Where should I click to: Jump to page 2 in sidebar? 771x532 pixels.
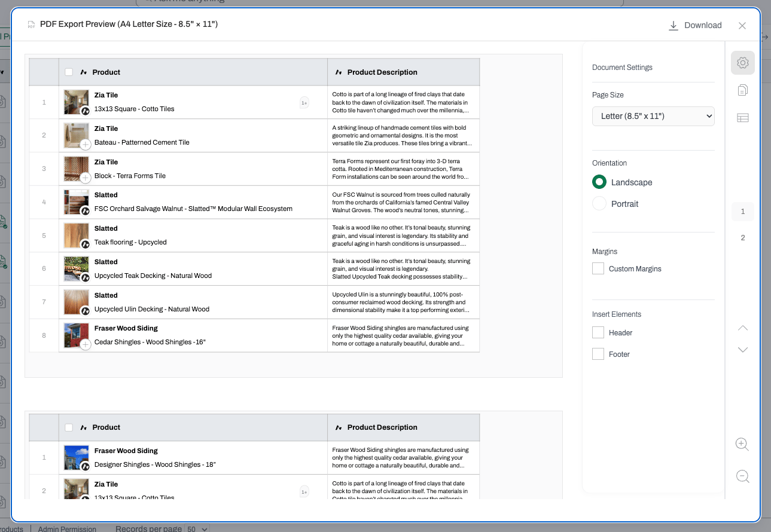[742, 238]
